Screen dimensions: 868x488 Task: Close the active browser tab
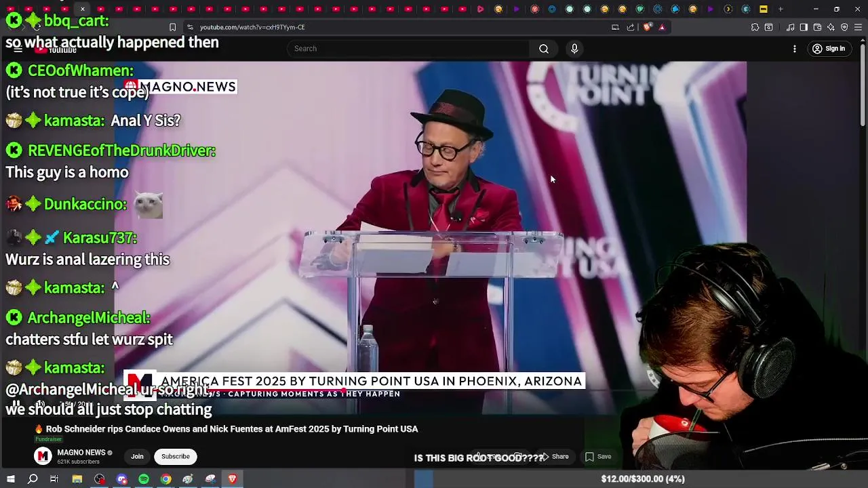tap(82, 9)
